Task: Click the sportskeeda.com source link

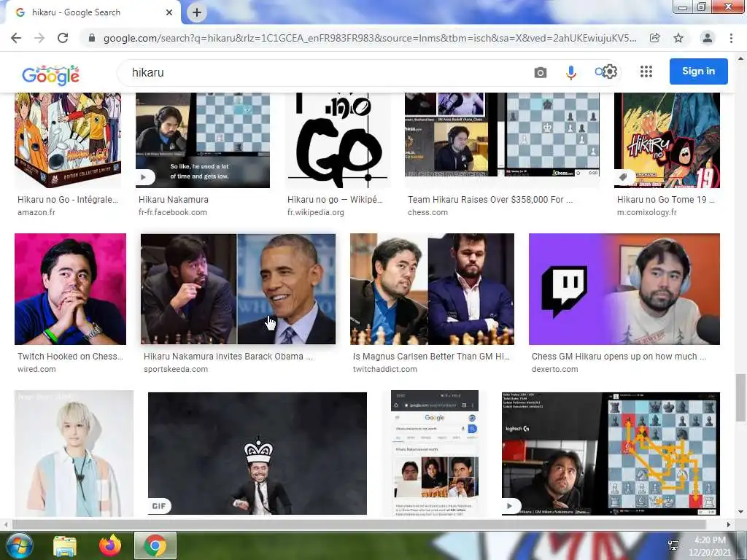Action: pos(176,369)
